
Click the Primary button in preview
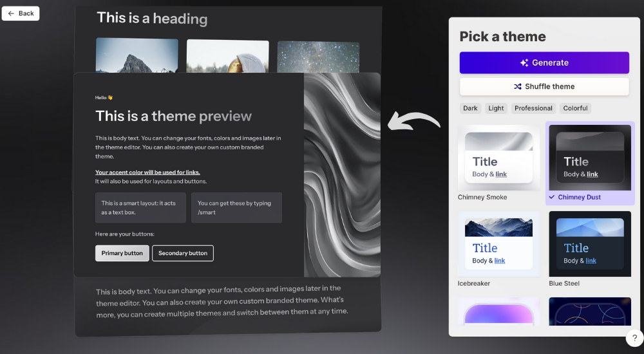[x=122, y=253]
